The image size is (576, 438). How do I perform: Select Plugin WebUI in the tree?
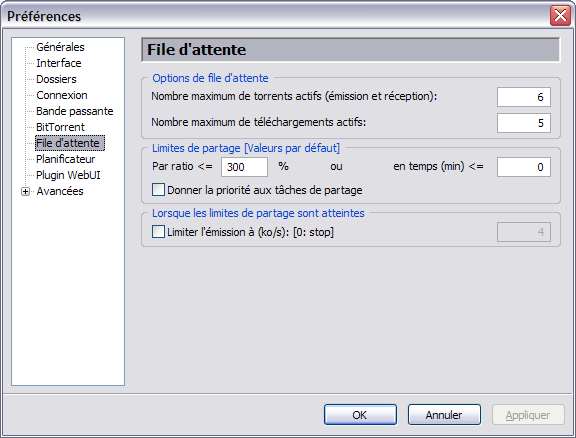coord(68,175)
